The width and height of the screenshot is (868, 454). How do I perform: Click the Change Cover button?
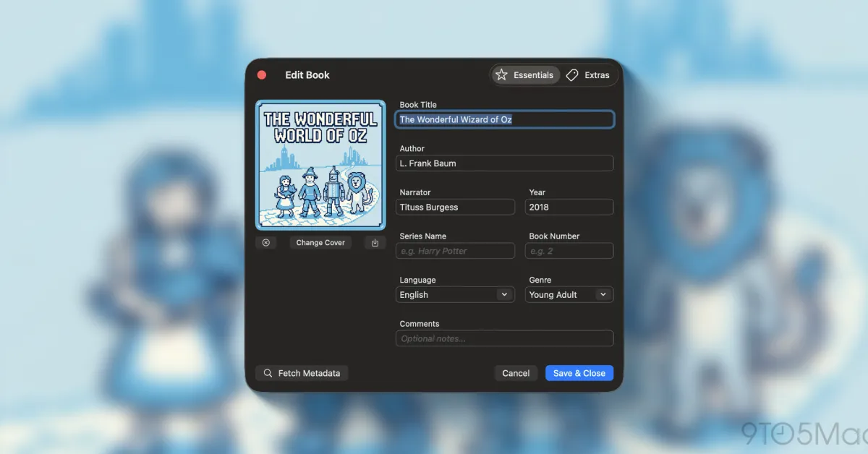pos(320,242)
